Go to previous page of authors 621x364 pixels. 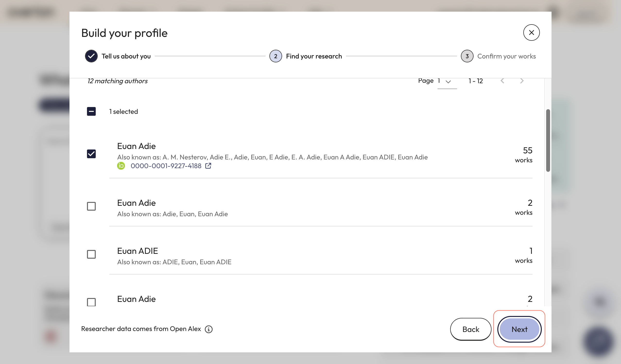[502, 81]
